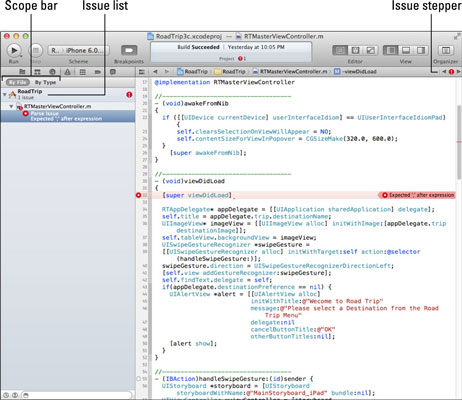Image resolution: width=462 pixels, height=400 pixels.
Task: Open the -viewDidLoad method jump bar item
Action: 356,72
